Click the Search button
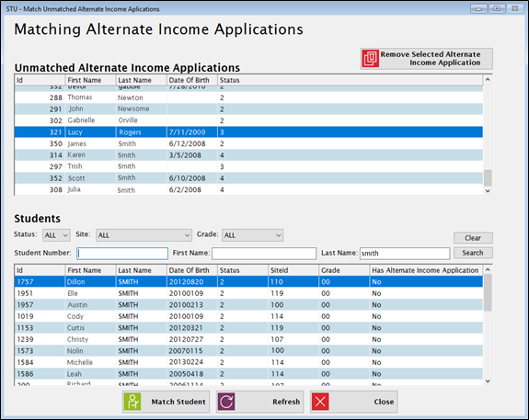Viewport: 529px width, 420px height. [x=473, y=253]
